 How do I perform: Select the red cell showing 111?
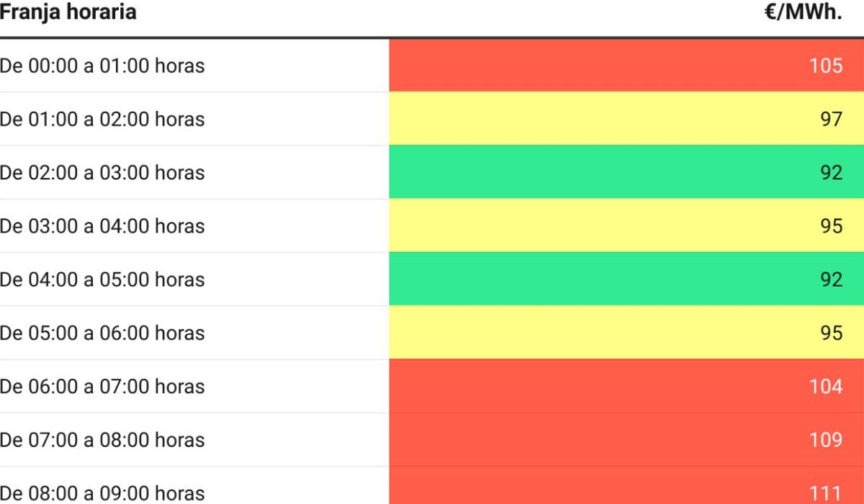tap(626, 486)
